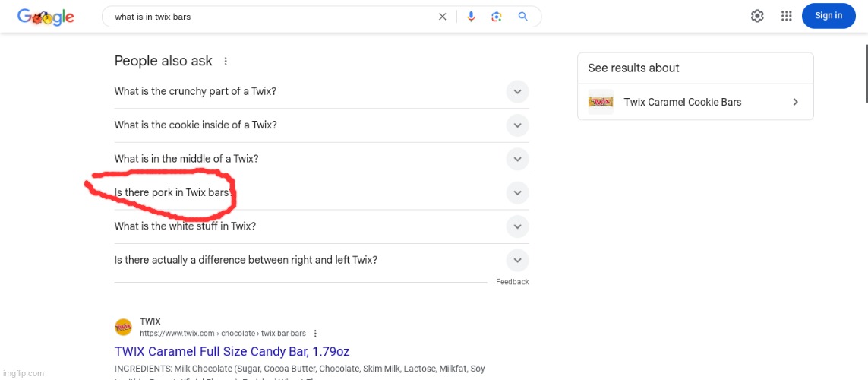The image size is (868, 380).
Task: Submit search with magnifying glass icon
Action: tap(522, 17)
